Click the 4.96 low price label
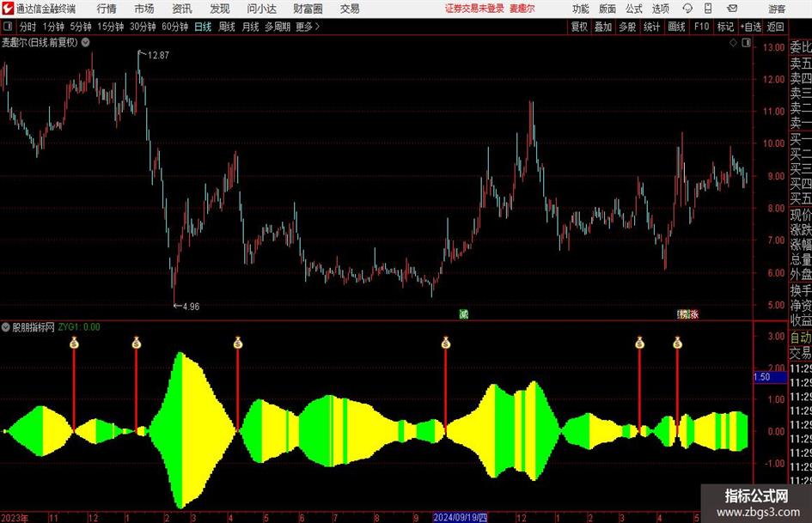 (x=191, y=306)
